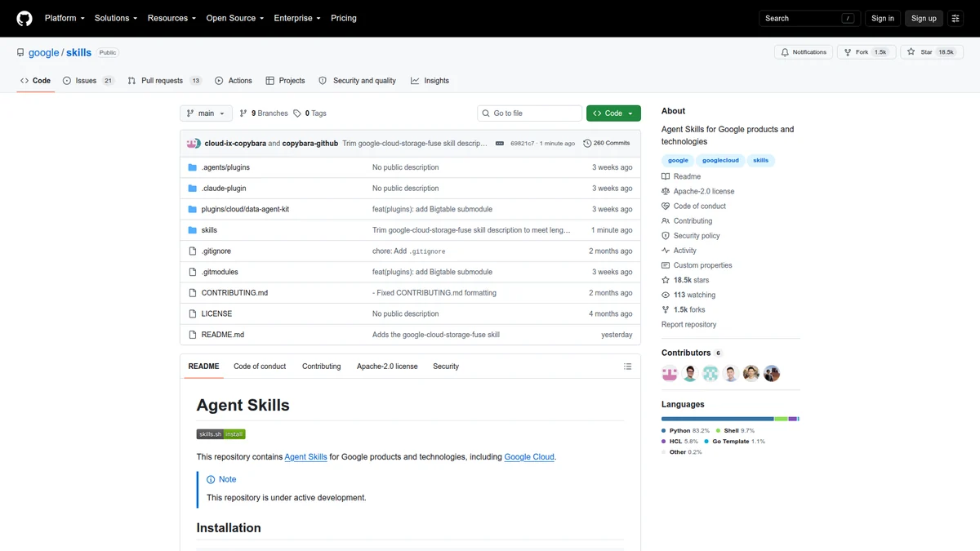Select the README tab in file viewer

(203, 367)
